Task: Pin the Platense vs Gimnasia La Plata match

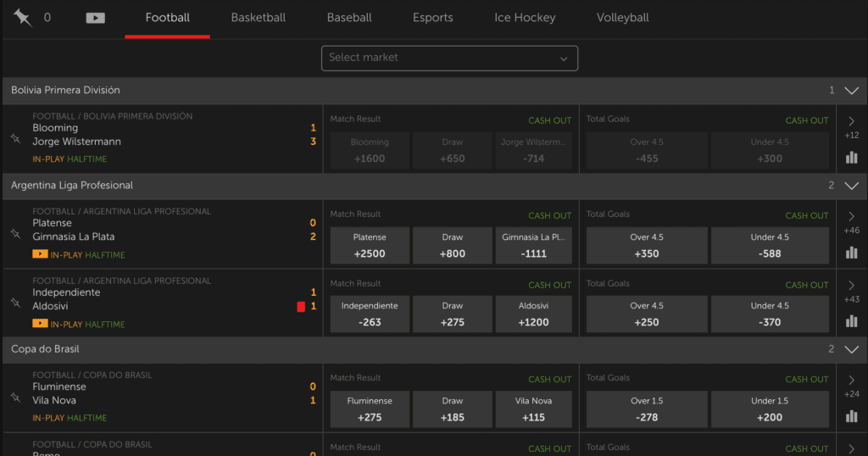Action: point(15,234)
